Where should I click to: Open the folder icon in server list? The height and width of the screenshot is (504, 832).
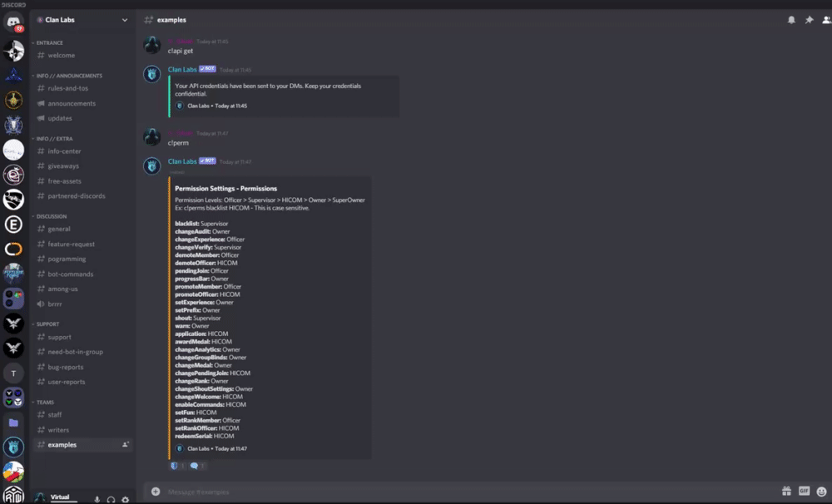[13, 422]
